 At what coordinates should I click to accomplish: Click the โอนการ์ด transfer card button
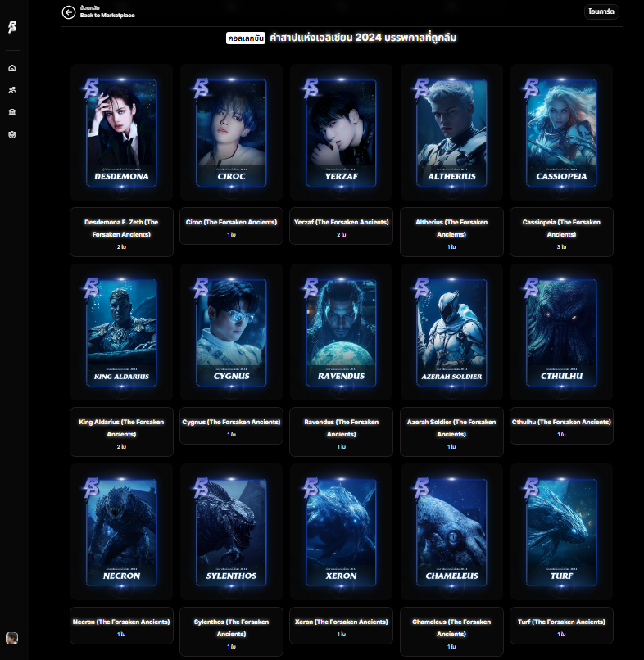coord(601,11)
